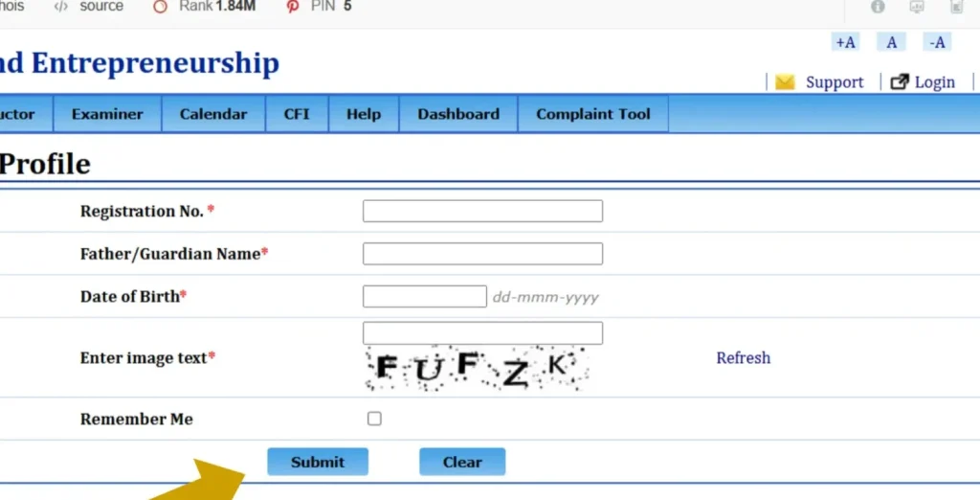Open the Login link
The image size is (980, 500).
click(x=934, y=82)
